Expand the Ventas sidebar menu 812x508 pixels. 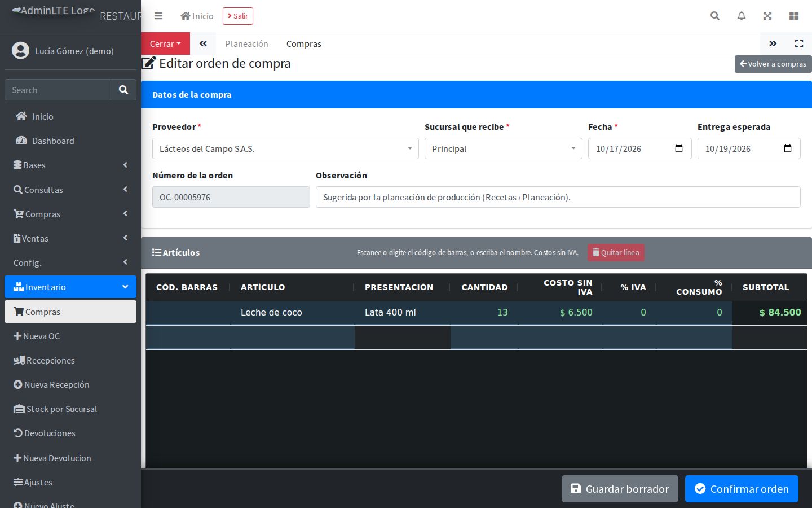(x=70, y=238)
